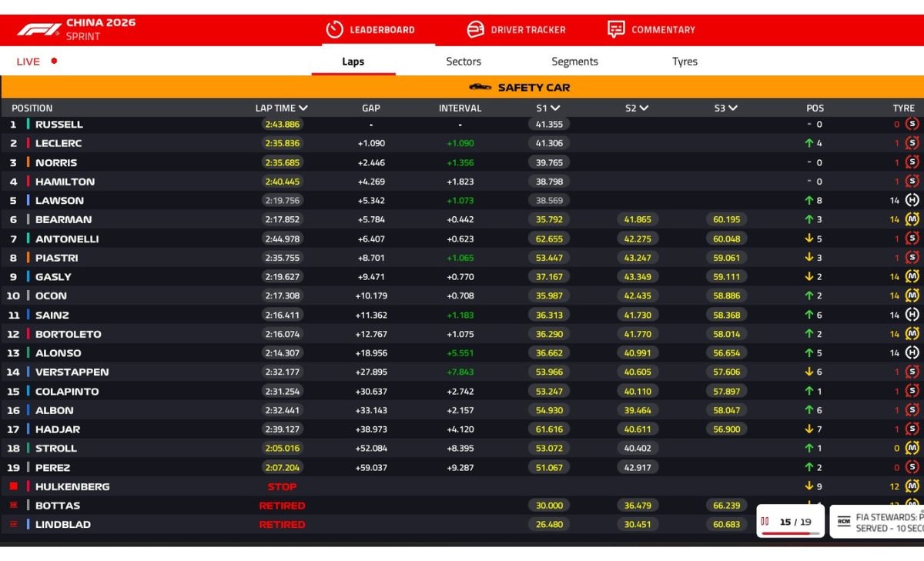Switch to the Sectors tab

[x=463, y=62]
